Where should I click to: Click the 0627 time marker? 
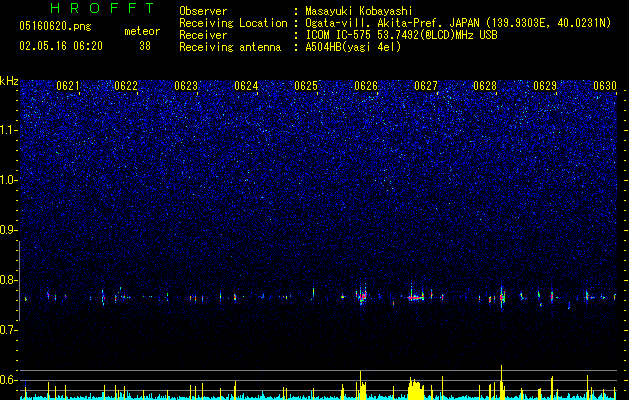pos(426,86)
